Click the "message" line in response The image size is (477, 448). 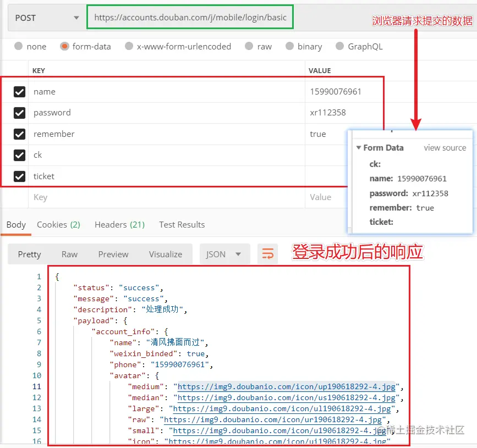[120, 299]
